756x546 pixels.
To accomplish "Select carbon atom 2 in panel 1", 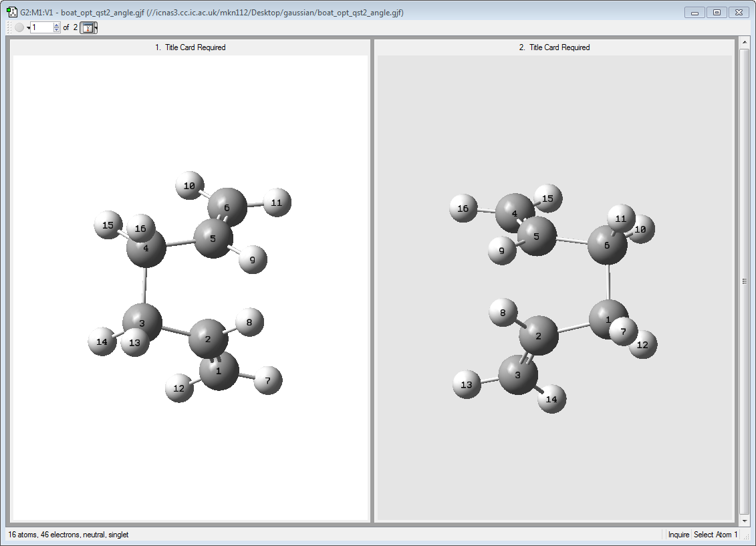I will point(208,339).
